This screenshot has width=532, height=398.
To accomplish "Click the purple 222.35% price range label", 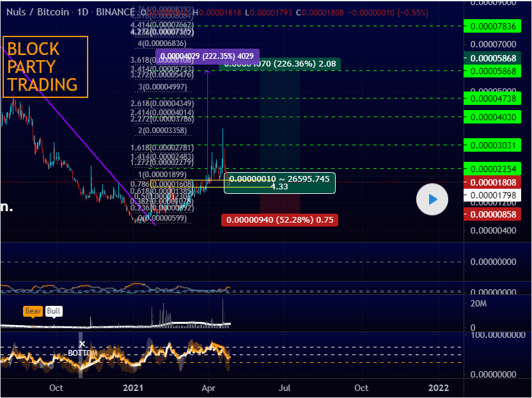I will pyautogui.click(x=207, y=56).
